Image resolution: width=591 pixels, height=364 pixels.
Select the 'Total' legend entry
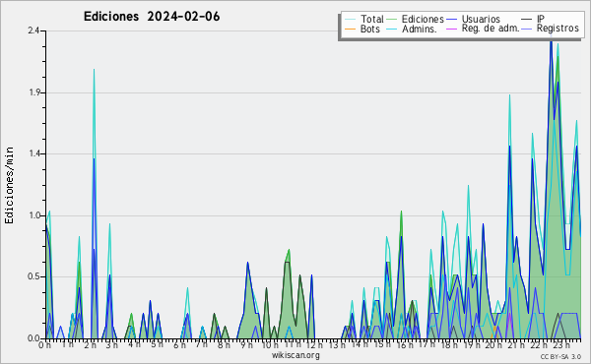[372, 19]
